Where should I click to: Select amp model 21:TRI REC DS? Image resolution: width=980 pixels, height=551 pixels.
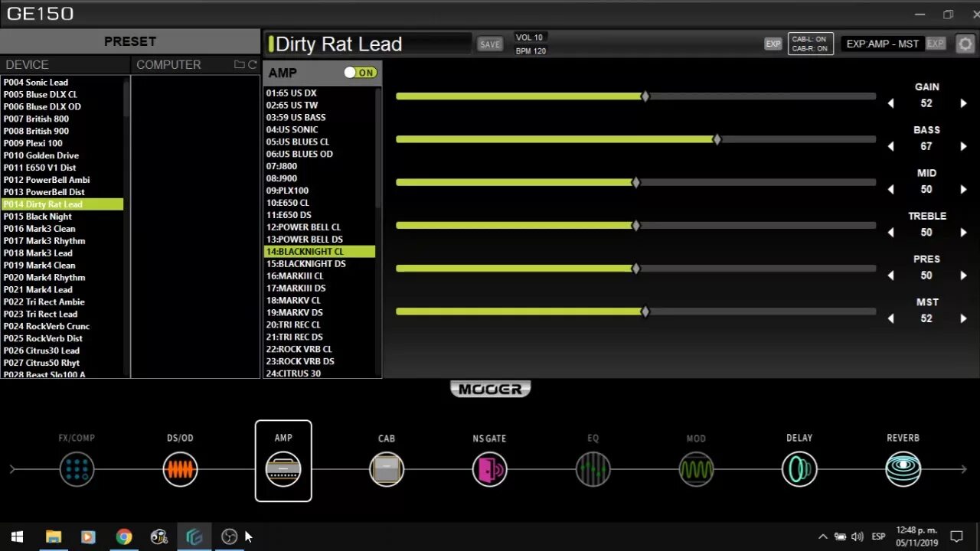pos(319,337)
